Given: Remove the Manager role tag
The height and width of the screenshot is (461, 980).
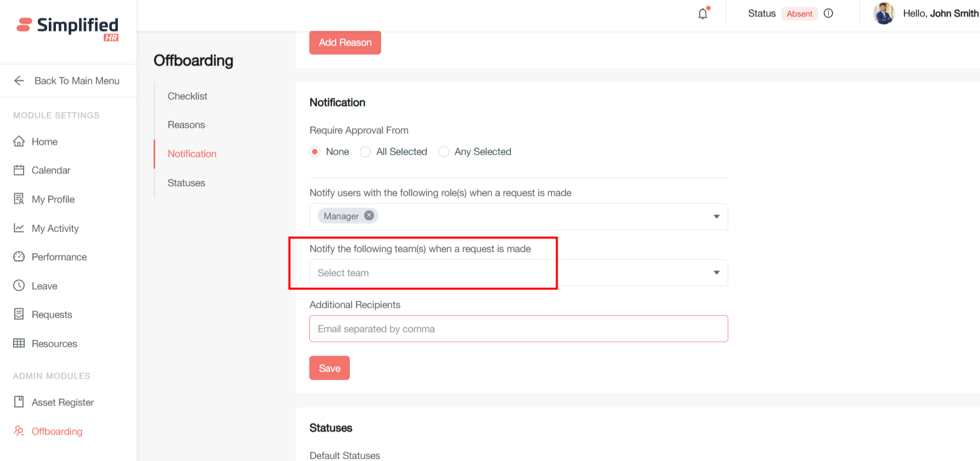Looking at the screenshot, I should coord(369,216).
